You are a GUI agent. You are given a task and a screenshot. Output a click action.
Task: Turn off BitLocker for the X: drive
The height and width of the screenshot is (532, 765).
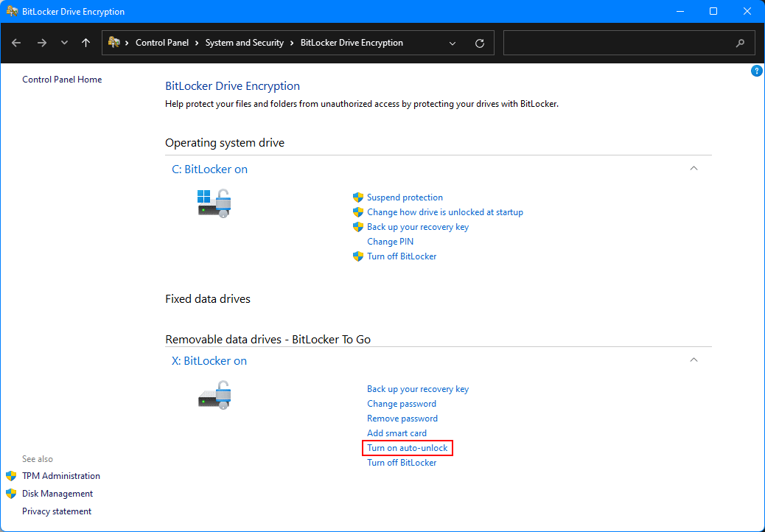(x=402, y=462)
